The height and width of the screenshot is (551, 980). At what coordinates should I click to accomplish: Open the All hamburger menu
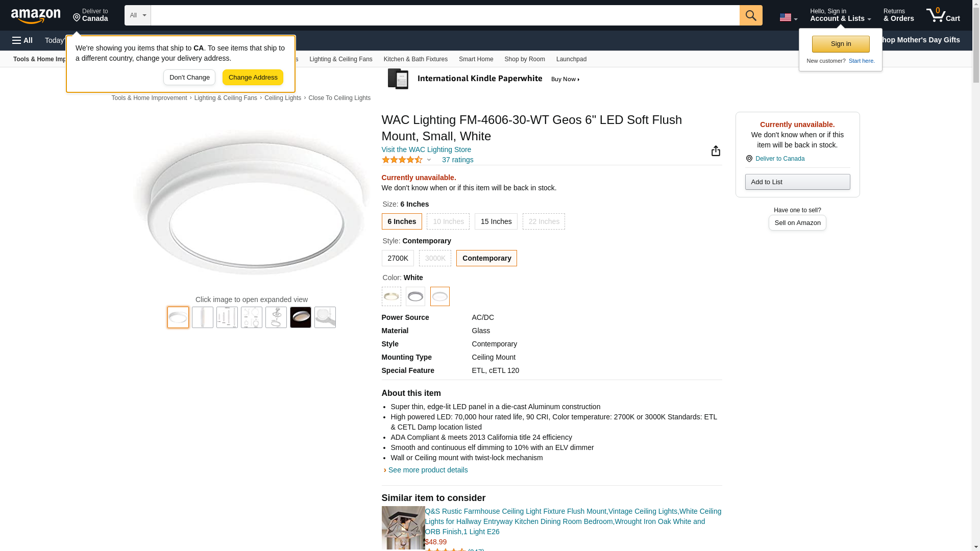(x=22, y=40)
